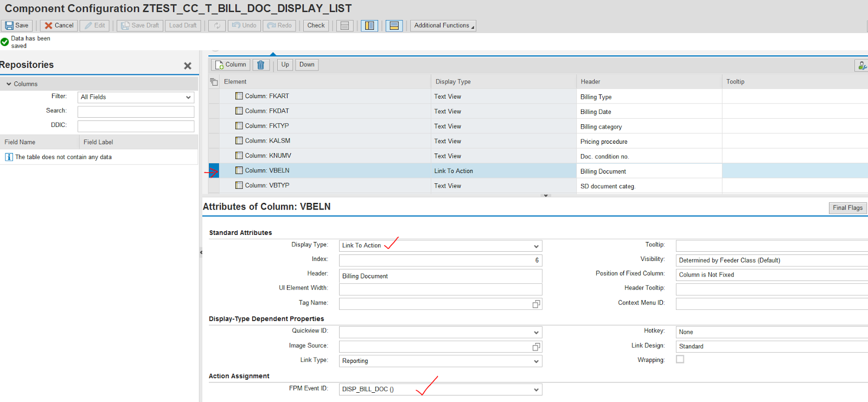Click personalization icon at table right
868x402 pixels.
point(861,66)
